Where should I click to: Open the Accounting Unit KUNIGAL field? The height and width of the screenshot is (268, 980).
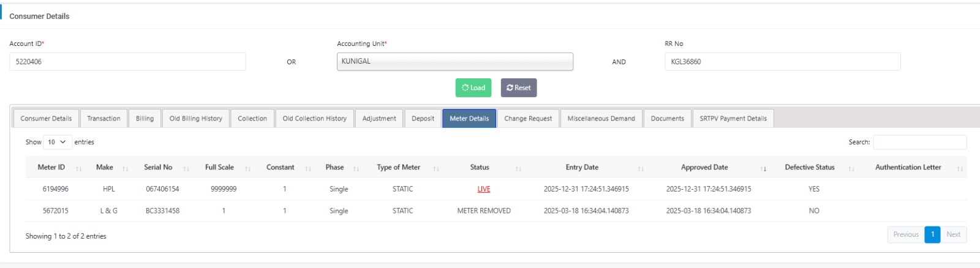pyautogui.click(x=454, y=62)
